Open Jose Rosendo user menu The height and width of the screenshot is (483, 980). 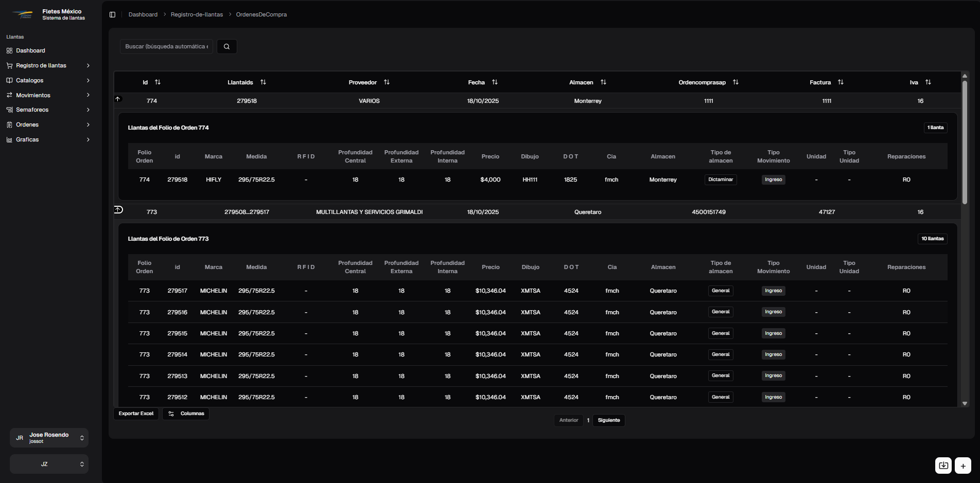pyautogui.click(x=49, y=438)
